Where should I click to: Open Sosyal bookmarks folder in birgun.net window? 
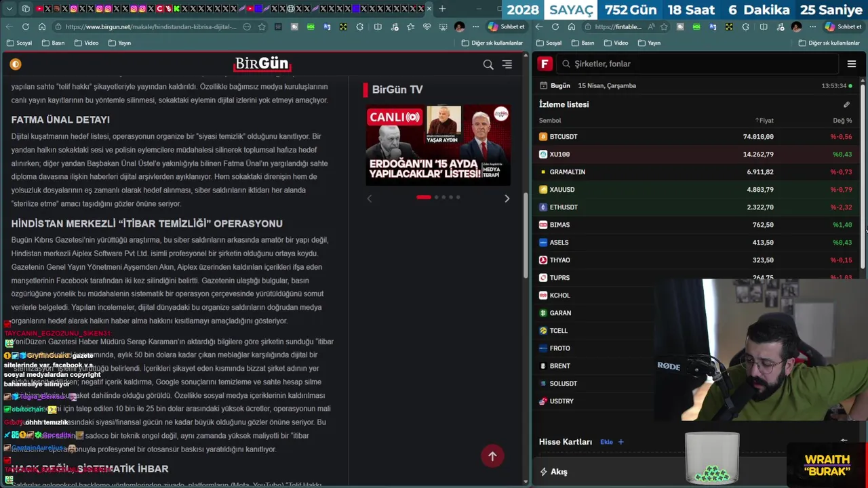coord(19,43)
